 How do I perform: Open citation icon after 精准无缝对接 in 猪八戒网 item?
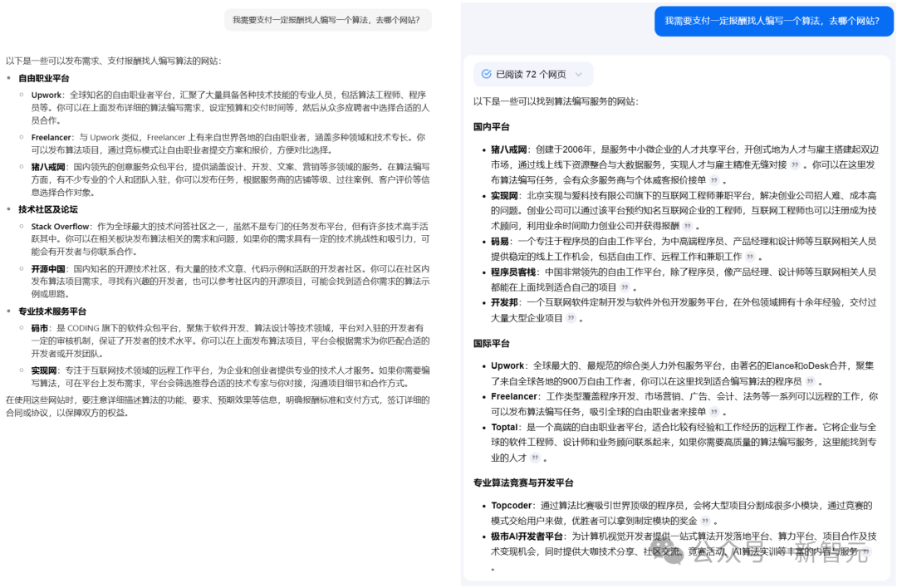[795, 164]
